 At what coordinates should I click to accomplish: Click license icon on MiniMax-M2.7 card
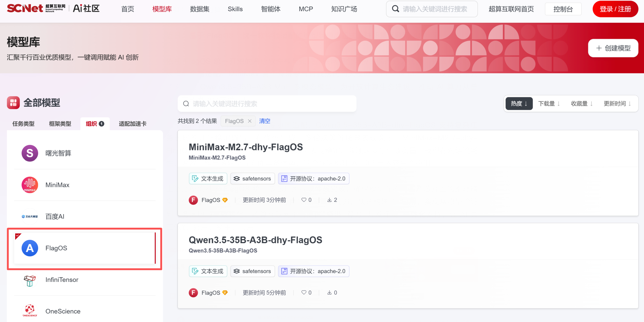284,179
